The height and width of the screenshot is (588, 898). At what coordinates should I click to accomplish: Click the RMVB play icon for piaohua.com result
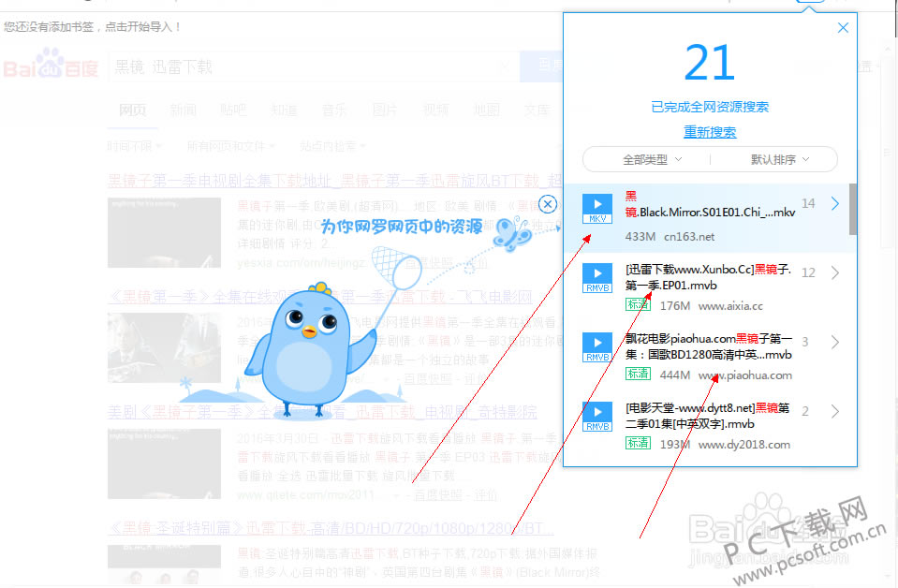click(597, 347)
